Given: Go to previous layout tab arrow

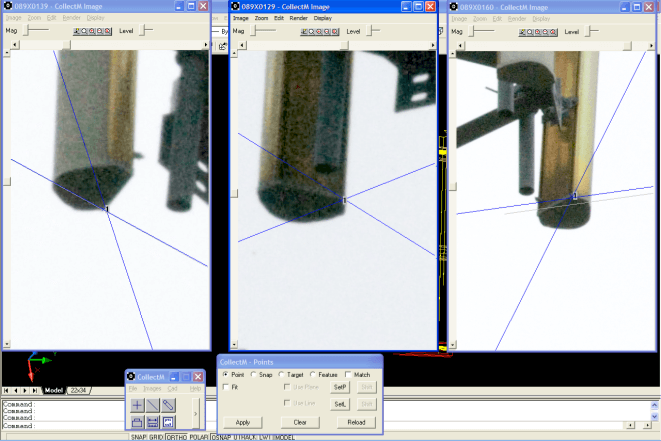Looking at the screenshot, I should click(x=16, y=390).
